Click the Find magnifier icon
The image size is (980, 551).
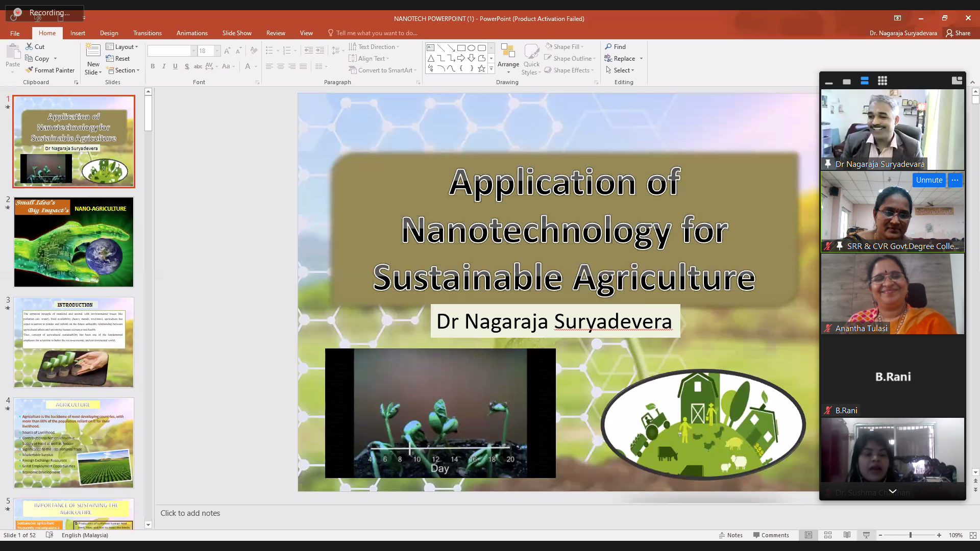608,46
